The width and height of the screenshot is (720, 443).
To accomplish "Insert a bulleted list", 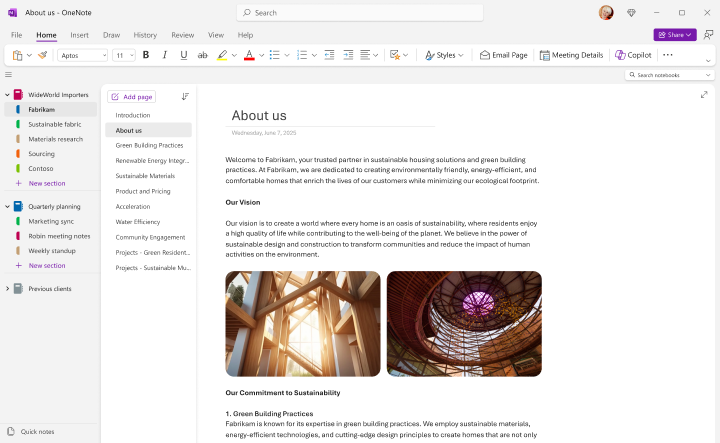I will coord(275,55).
